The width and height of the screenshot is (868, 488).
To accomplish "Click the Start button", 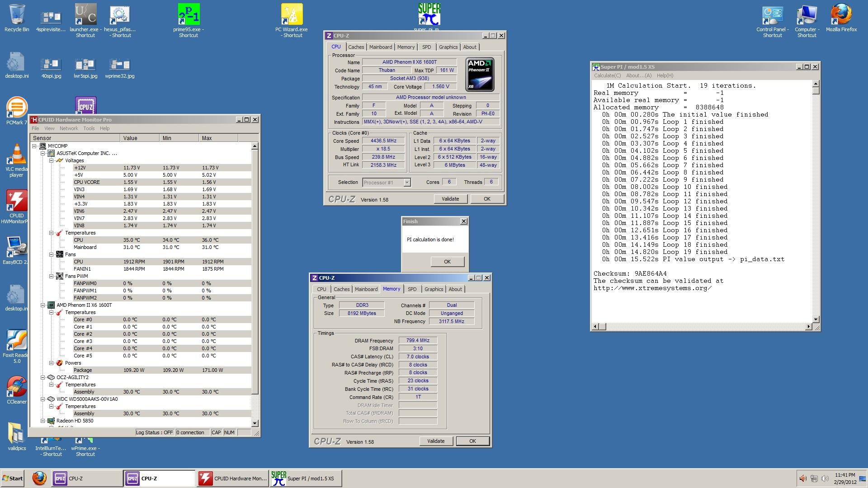I will coord(13,479).
